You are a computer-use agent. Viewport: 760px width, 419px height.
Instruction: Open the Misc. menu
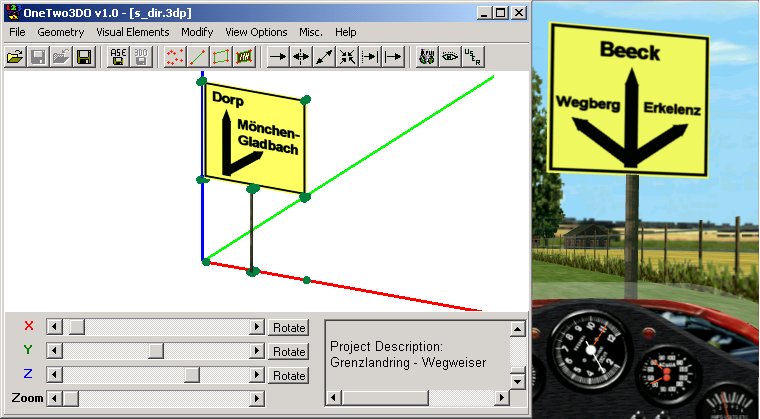point(311,32)
